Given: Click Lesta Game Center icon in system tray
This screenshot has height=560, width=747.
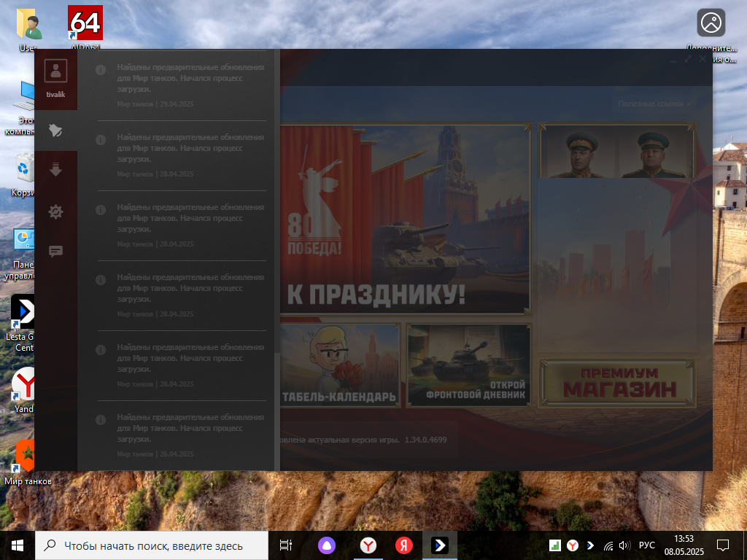Looking at the screenshot, I should coord(589,545).
